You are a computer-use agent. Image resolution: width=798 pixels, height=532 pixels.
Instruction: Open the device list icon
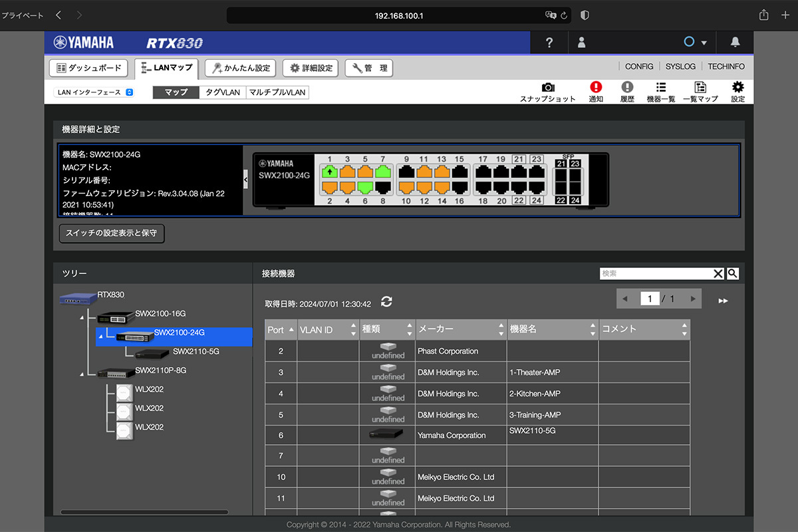(x=660, y=88)
